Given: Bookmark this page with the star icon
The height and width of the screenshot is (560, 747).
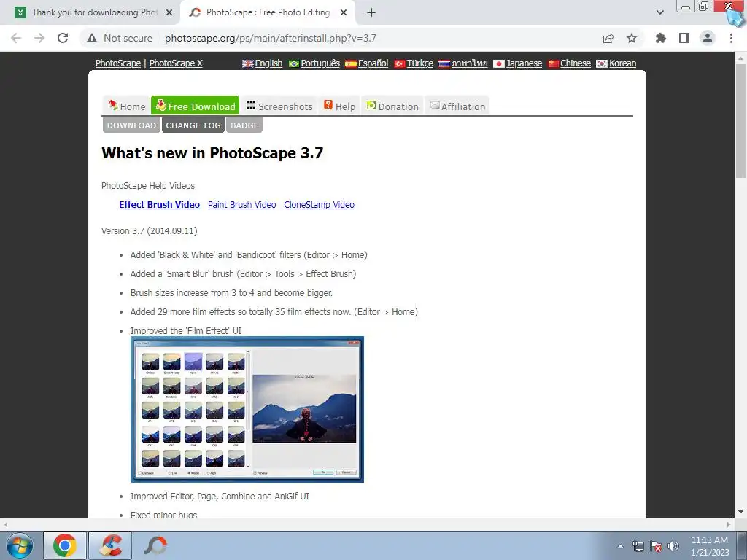Looking at the screenshot, I should 632,38.
